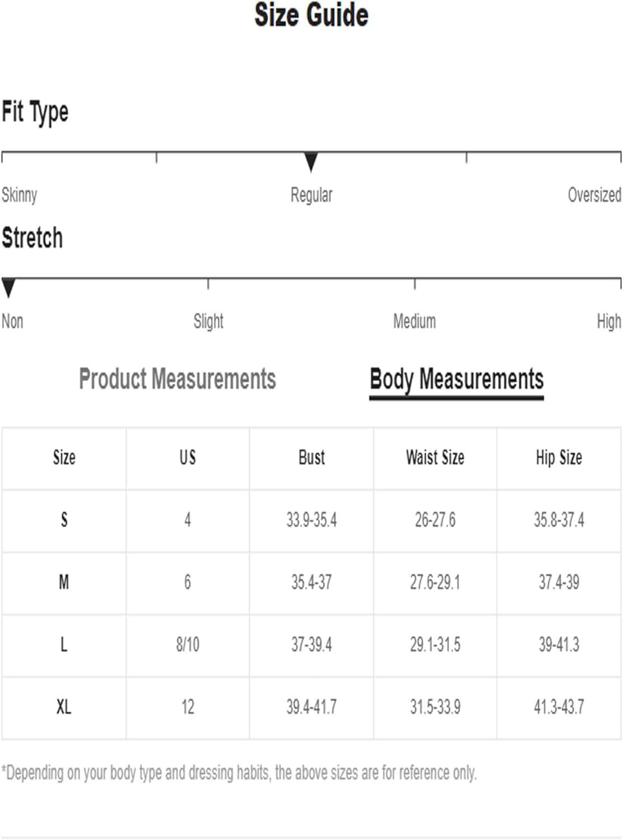623x840 pixels.
Task: Click the Stretch slider marker at Non
Action: click(x=8, y=287)
